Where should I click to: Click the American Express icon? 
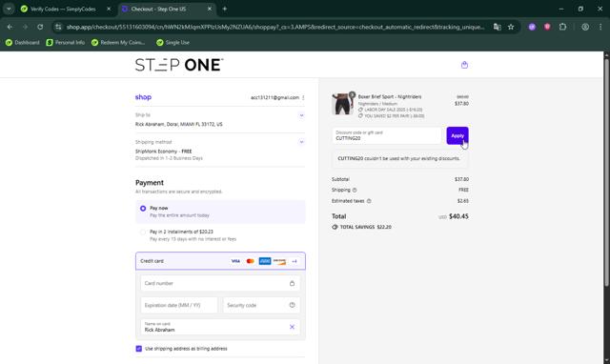[x=265, y=261]
